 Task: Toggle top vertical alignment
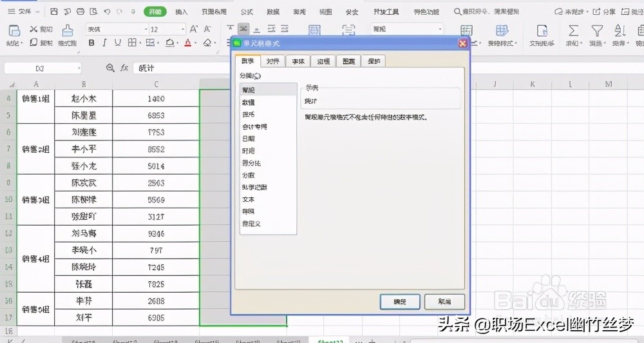(x=230, y=28)
